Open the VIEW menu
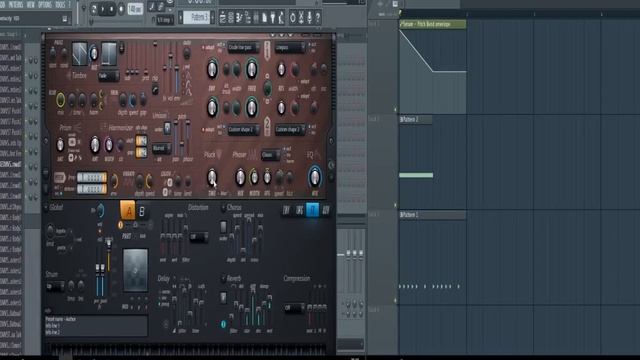Image resolution: width=640 pixels, height=360 pixels. click(31, 4)
